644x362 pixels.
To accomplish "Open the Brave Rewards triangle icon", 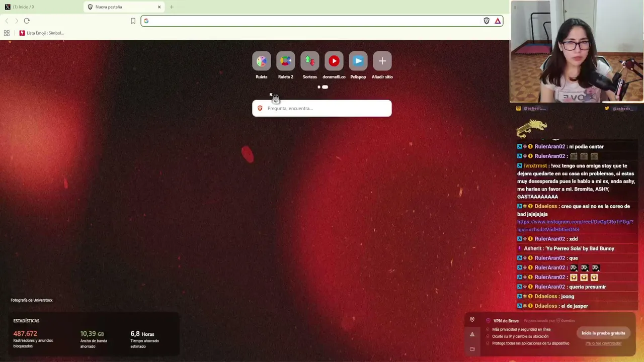I will [498, 21].
